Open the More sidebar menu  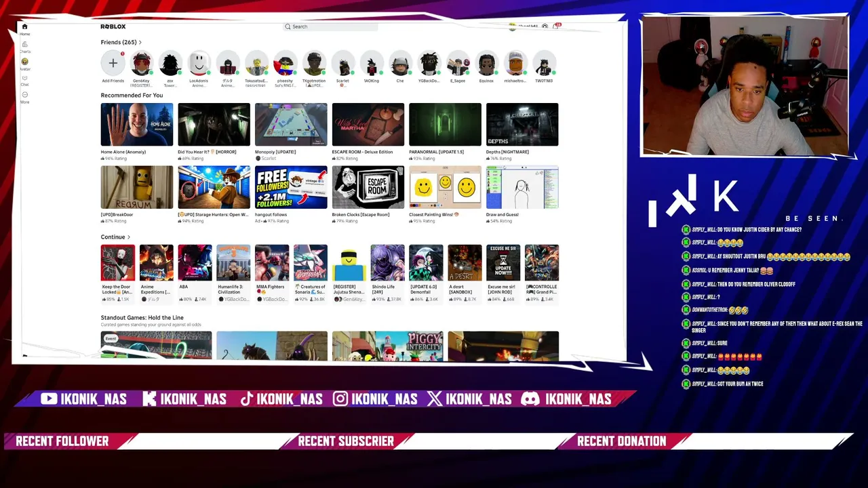tap(24, 96)
